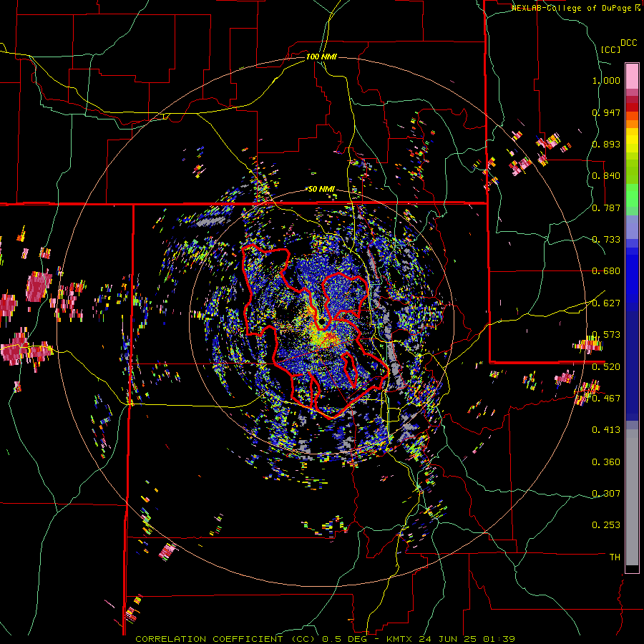Click the 1.000 value on the scale
This screenshot has width=644, height=644.
coord(606,80)
